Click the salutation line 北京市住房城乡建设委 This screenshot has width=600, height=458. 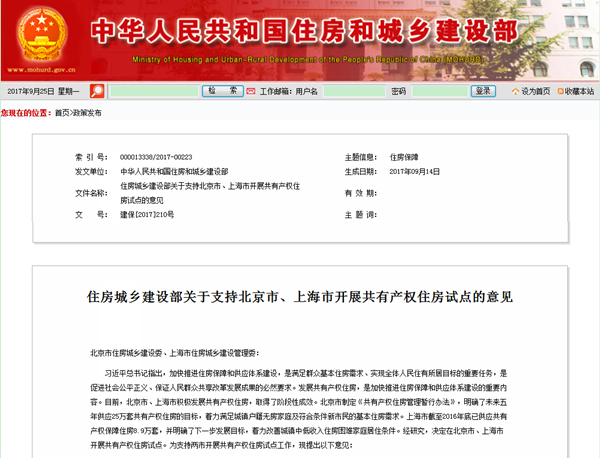[174, 353]
